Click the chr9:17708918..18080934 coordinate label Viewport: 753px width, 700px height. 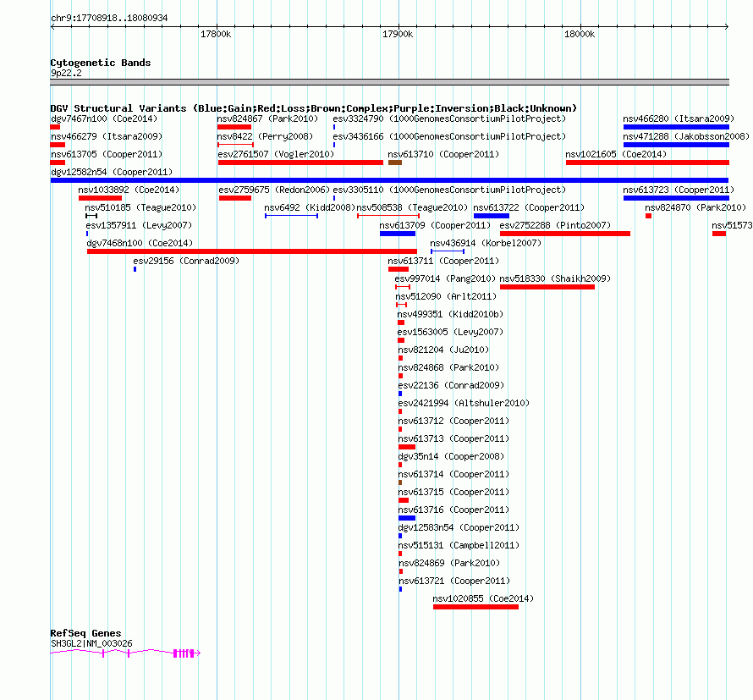click(x=109, y=19)
